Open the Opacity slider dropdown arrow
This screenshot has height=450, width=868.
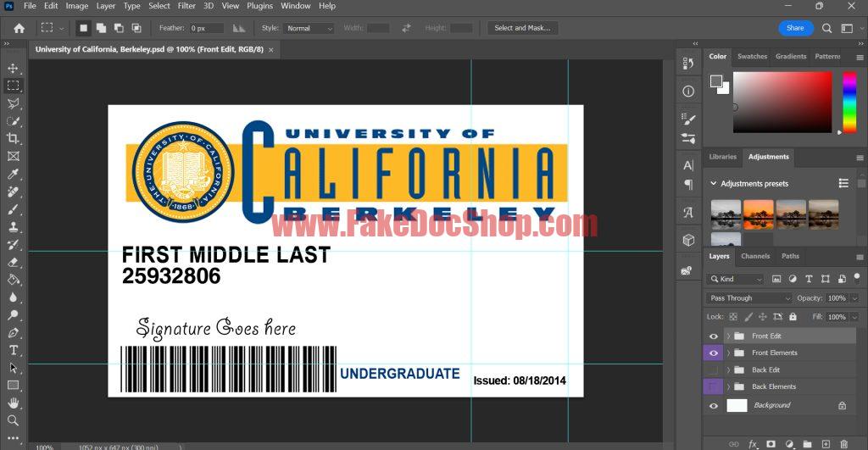[x=854, y=297]
